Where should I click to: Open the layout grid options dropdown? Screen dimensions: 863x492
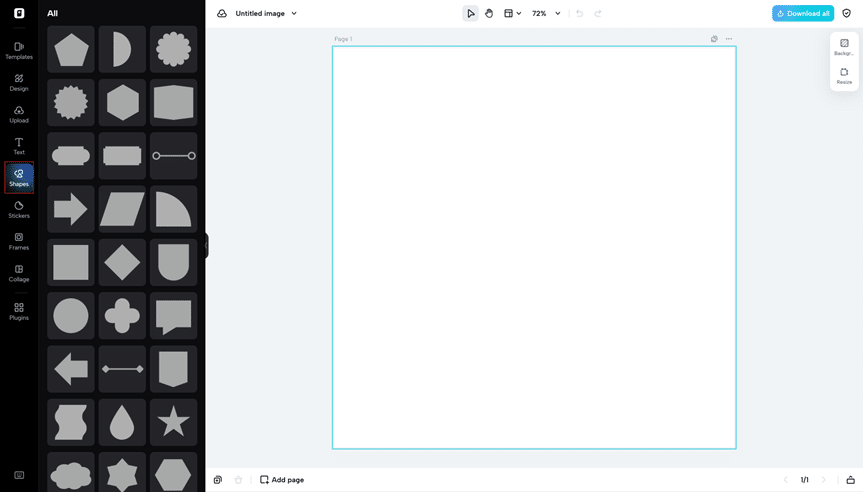[x=512, y=13]
